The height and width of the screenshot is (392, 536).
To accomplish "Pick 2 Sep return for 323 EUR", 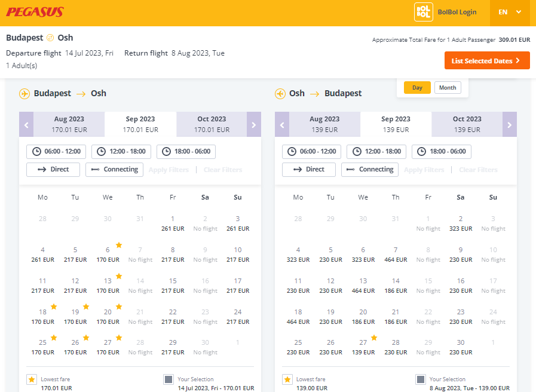I will click(461, 223).
